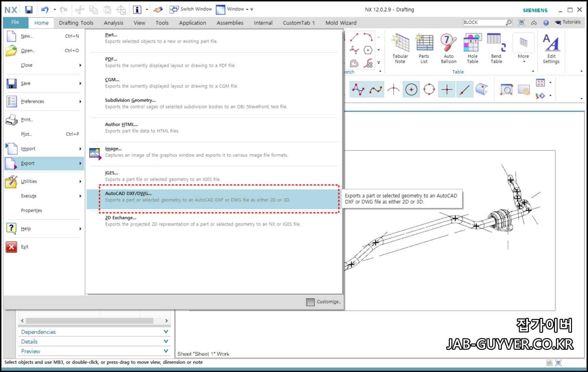
Task: Choose PDF export option
Action: pos(214,62)
